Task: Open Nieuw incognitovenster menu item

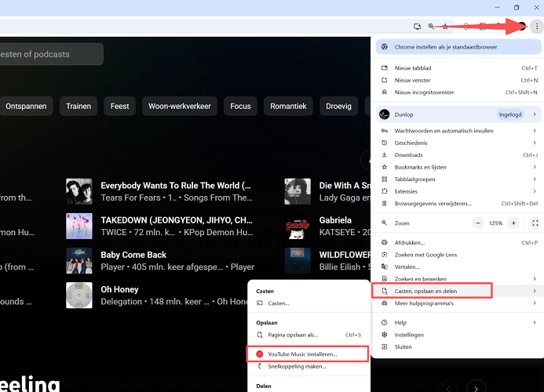Action: click(x=458, y=93)
